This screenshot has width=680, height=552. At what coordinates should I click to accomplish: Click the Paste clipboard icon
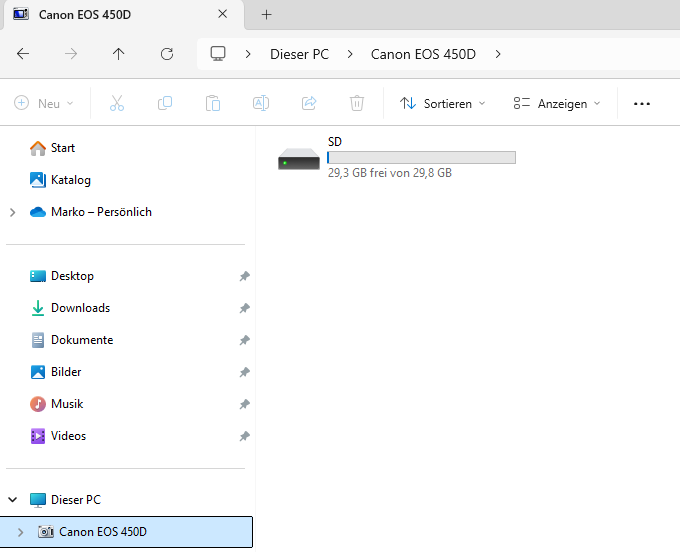(213, 103)
